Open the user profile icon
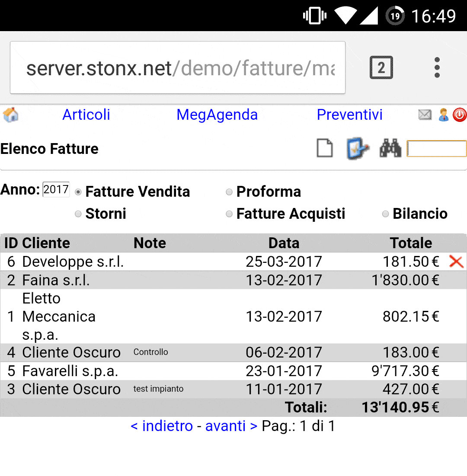 (x=443, y=115)
